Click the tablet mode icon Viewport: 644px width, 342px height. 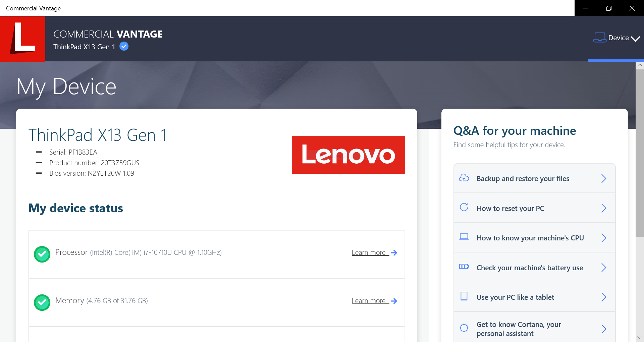[464, 296]
